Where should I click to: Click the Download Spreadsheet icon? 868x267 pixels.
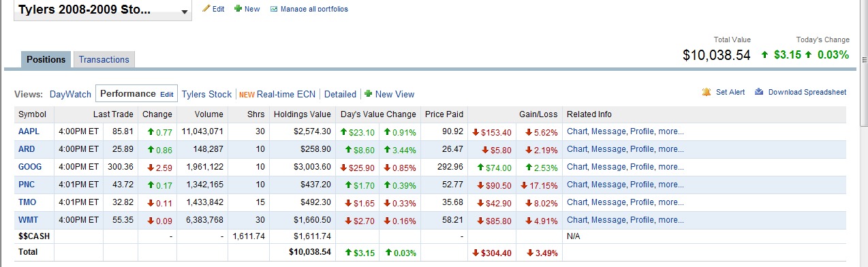pyautogui.click(x=759, y=92)
